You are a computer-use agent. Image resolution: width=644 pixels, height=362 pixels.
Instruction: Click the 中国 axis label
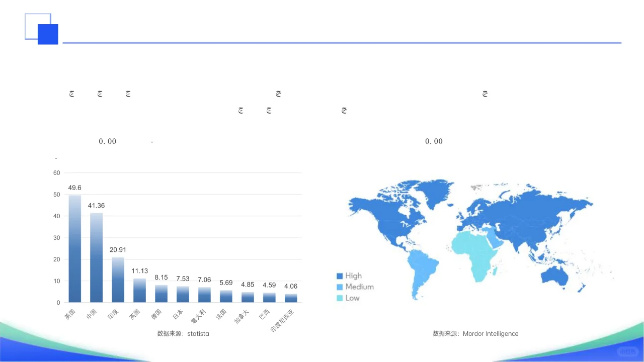coord(92,314)
